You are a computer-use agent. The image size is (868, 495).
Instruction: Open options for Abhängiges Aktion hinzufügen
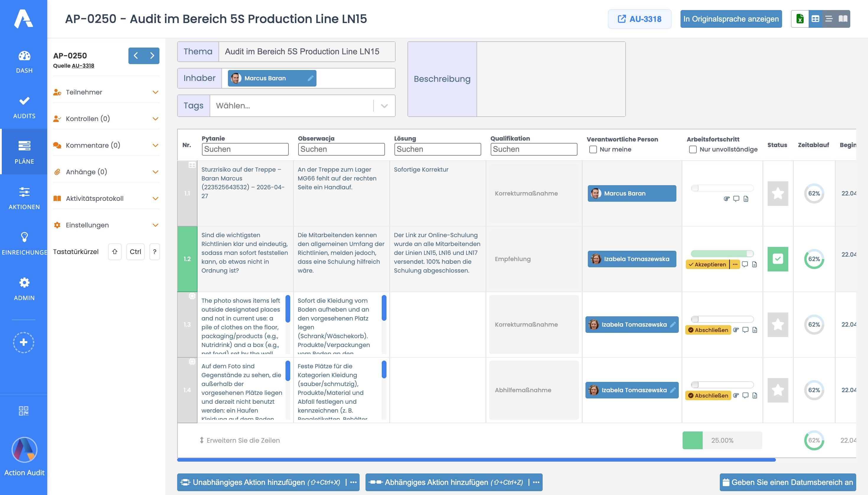point(536,482)
